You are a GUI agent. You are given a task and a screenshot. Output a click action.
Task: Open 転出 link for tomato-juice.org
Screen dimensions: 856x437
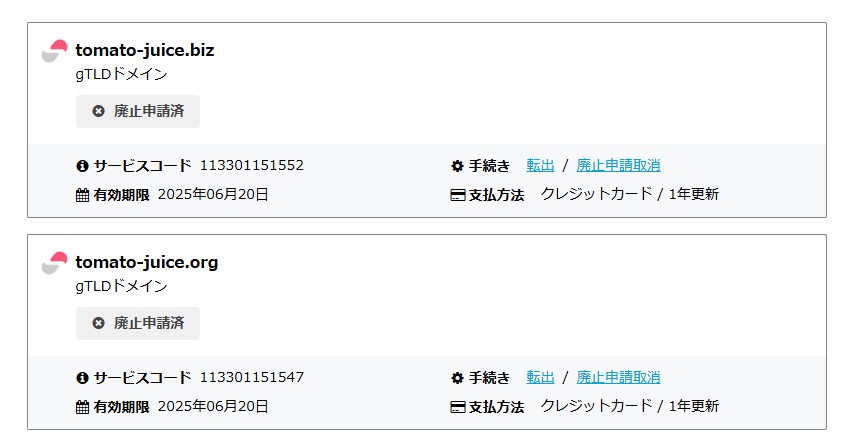540,377
